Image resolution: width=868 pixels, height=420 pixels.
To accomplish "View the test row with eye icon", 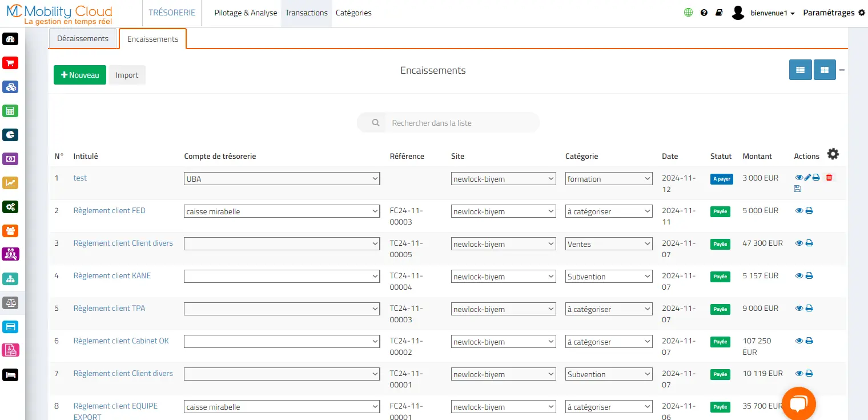I will coord(799,178).
